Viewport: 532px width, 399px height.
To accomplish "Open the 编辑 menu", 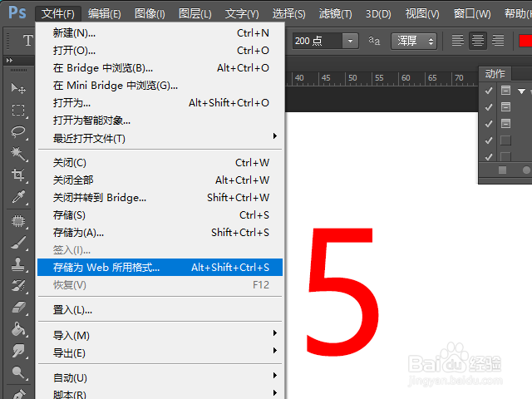I will tap(104, 13).
